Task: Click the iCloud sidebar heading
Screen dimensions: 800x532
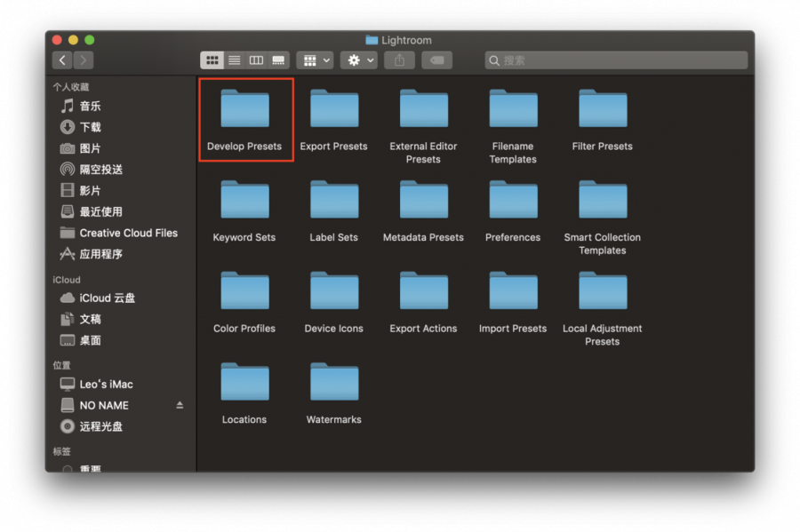Action: pyautogui.click(x=67, y=280)
